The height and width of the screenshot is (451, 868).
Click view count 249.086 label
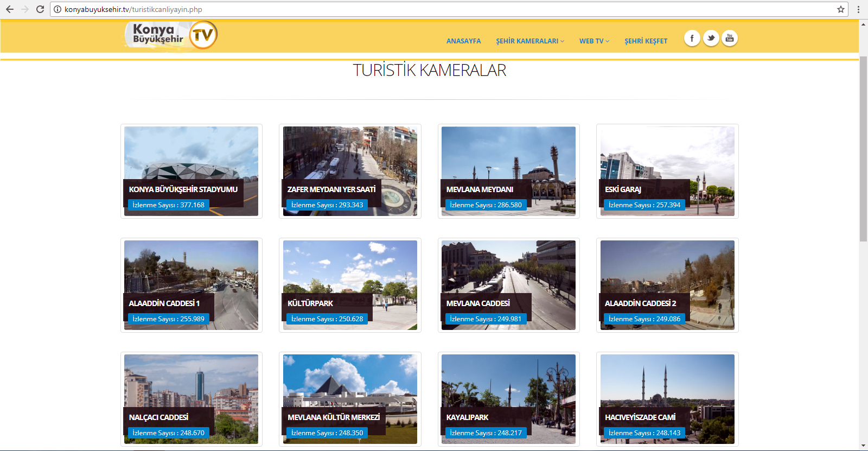[x=644, y=319]
